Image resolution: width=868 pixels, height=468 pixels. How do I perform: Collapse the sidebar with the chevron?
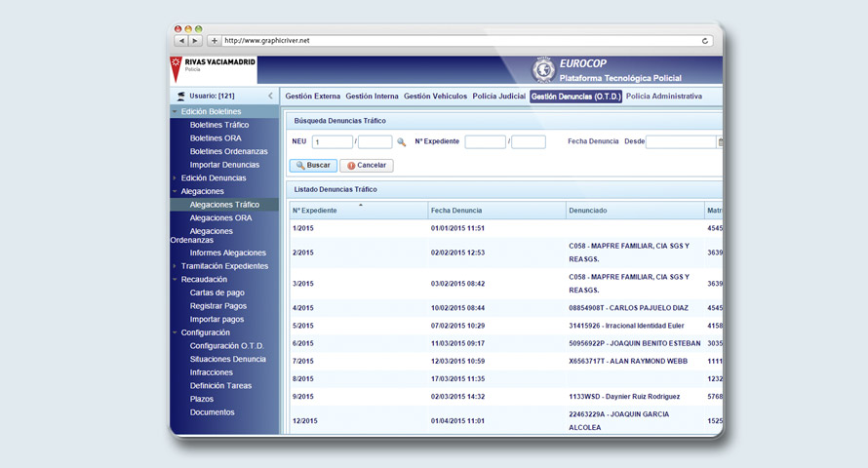(270, 97)
